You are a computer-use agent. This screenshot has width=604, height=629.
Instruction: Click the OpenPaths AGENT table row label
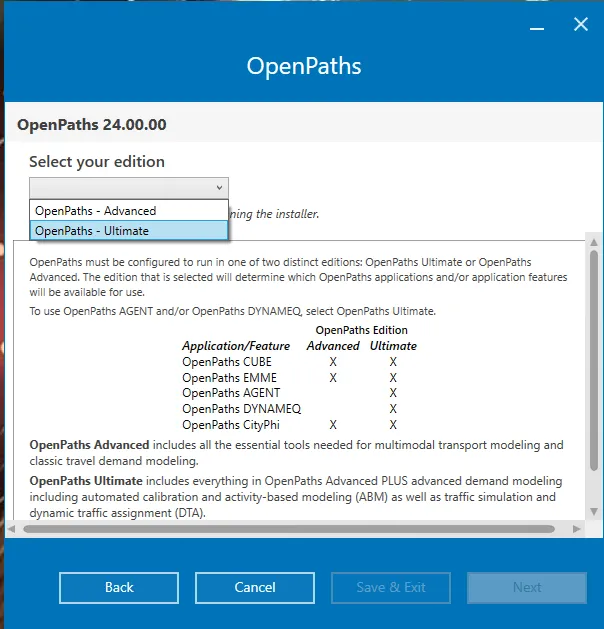click(x=231, y=393)
